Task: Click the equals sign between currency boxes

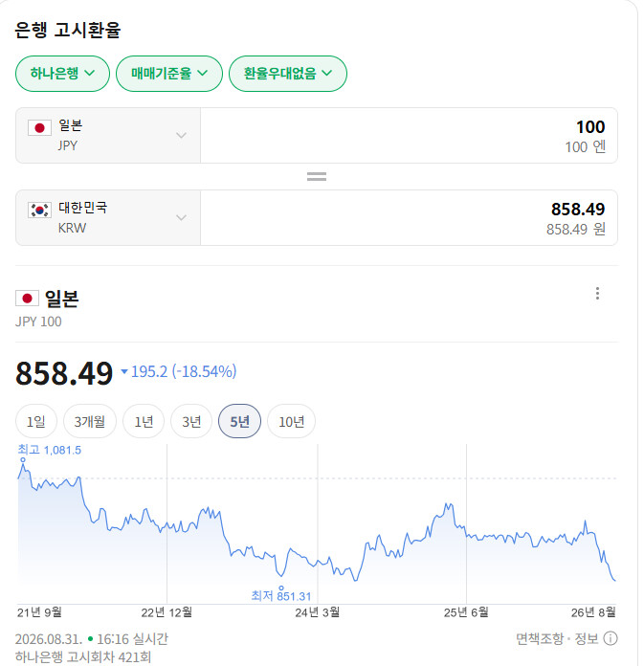Action: click(317, 176)
